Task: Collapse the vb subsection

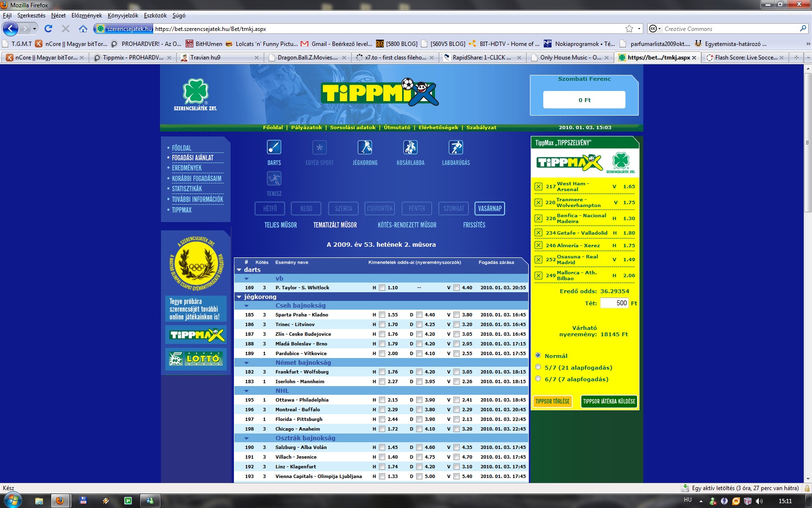Action: click(x=246, y=279)
